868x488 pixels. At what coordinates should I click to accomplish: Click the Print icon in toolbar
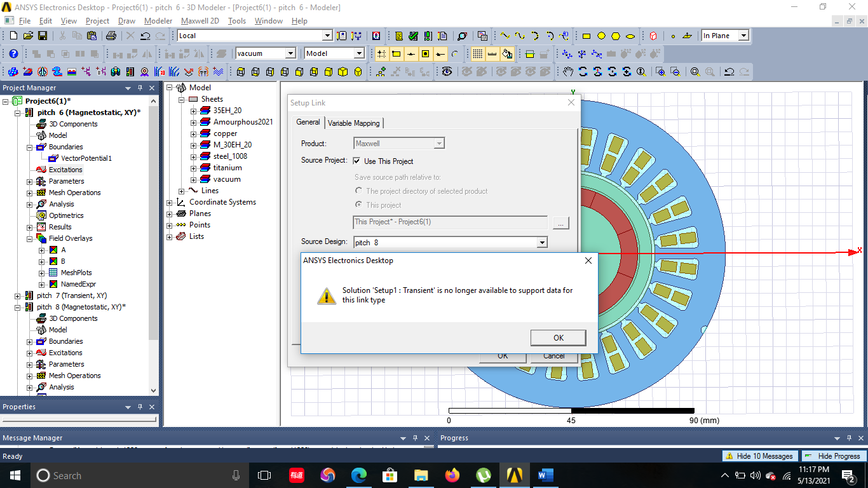(x=111, y=36)
